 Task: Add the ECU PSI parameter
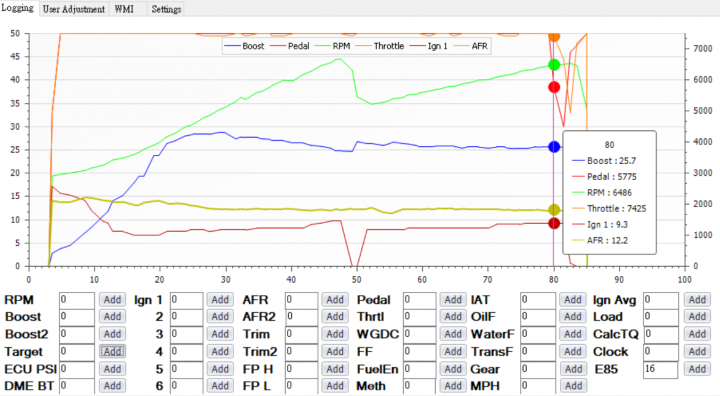click(112, 369)
